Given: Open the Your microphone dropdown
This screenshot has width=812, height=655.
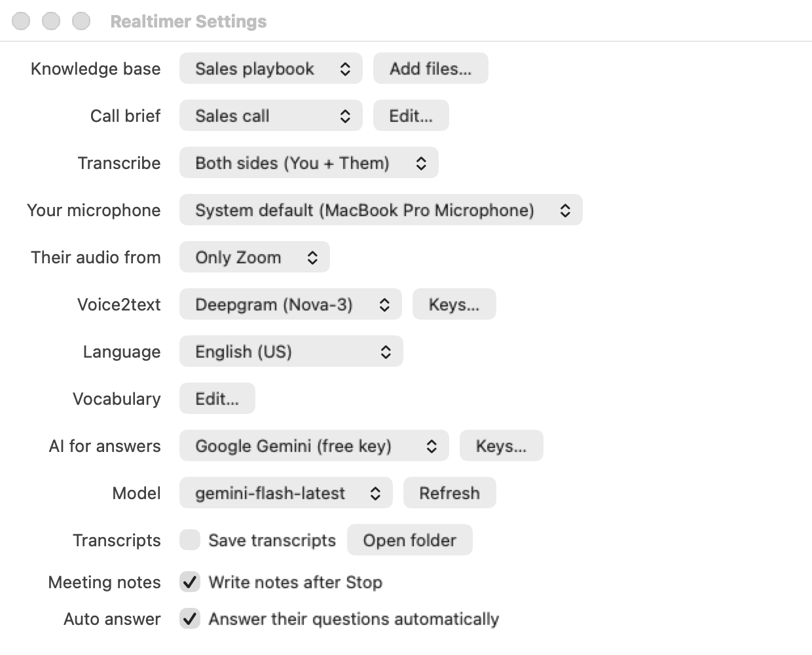Looking at the screenshot, I should pos(380,210).
